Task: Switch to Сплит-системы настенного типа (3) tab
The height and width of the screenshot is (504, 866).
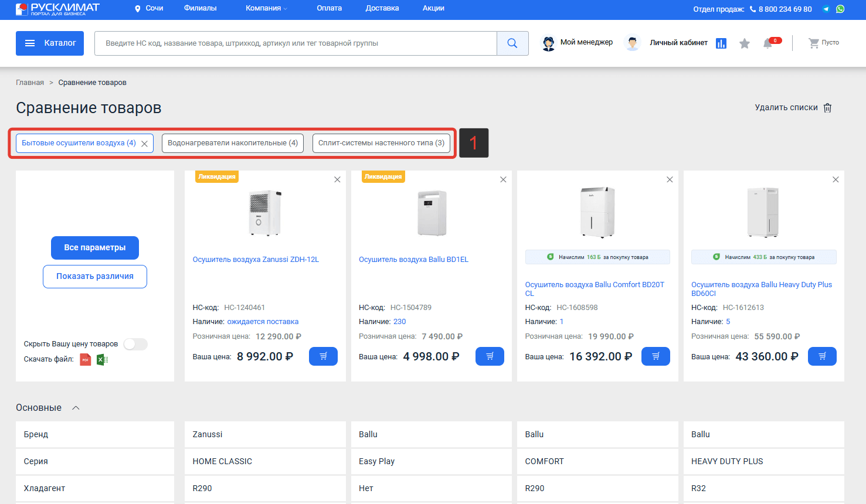Action: pos(381,143)
